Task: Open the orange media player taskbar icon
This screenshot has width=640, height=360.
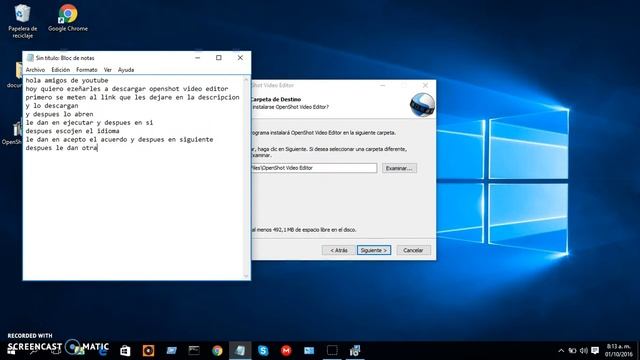Action: tap(148, 351)
